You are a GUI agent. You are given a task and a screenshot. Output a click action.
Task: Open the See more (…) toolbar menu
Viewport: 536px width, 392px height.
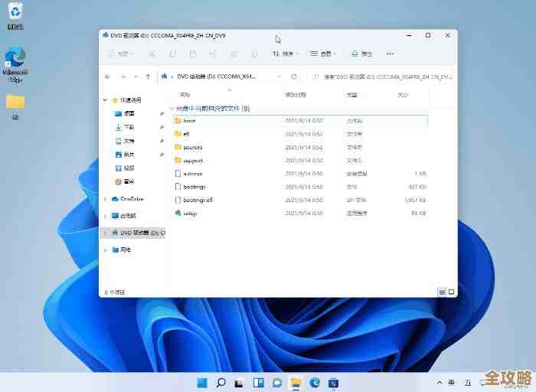390,54
